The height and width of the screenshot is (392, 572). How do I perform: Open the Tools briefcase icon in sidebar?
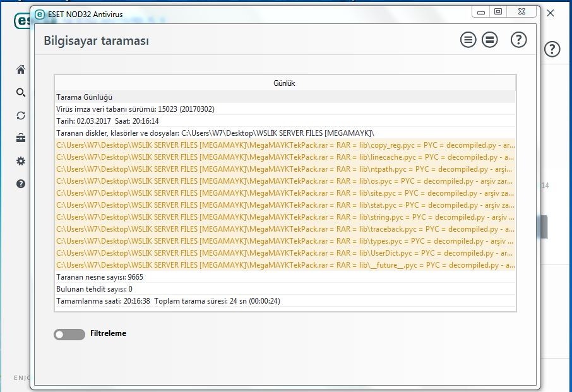(x=21, y=138)
